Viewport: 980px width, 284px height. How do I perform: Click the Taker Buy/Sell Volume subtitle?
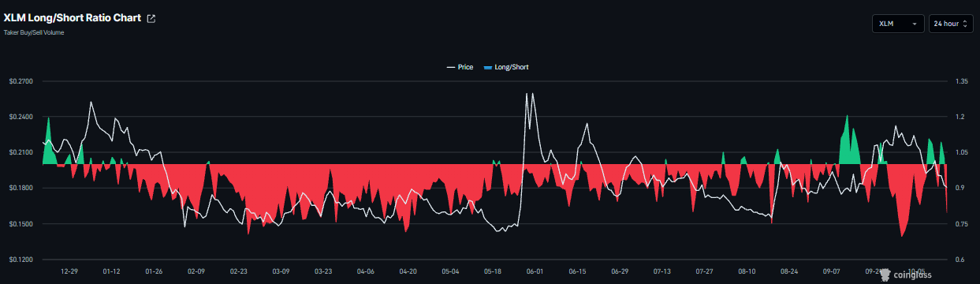tap(34, 32)
